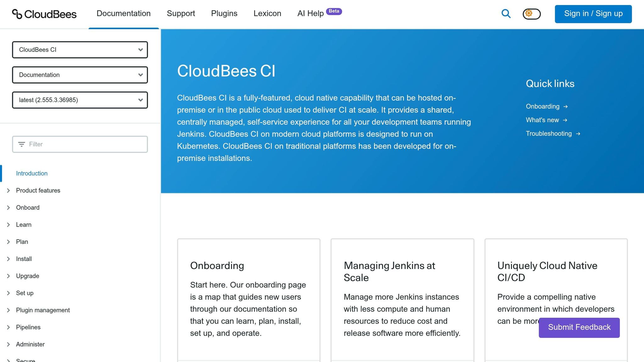Expand the Administer section chevron
Image resolution: width=644 pixels, height=362 pixels.
tap(8, 344)
